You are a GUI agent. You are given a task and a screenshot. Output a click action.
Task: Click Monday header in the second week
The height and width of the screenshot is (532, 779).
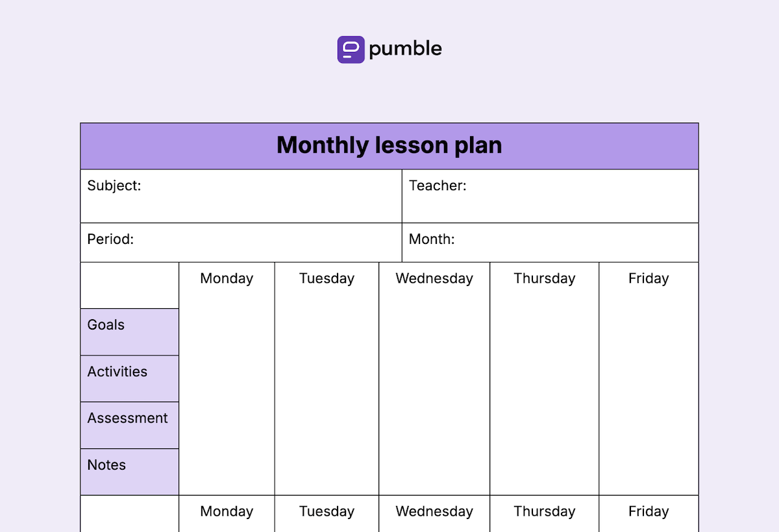pyautogui.click(x=227, y=511)
